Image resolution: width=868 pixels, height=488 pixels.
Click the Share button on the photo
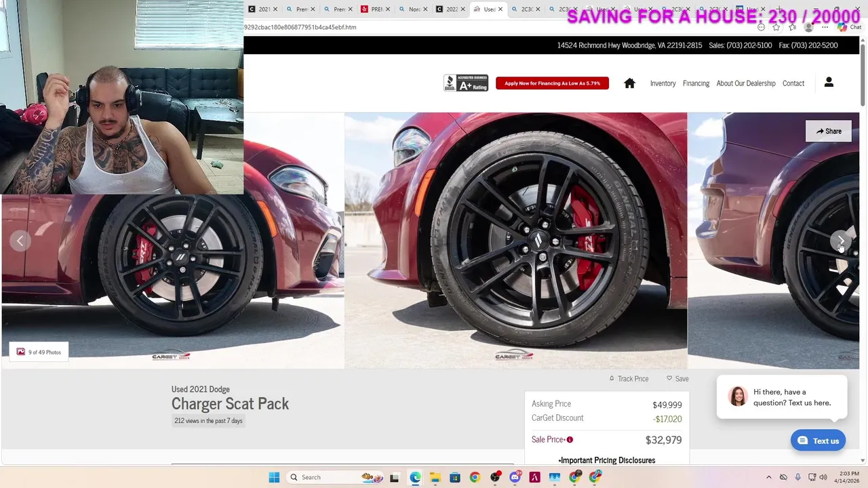[828, 131]
